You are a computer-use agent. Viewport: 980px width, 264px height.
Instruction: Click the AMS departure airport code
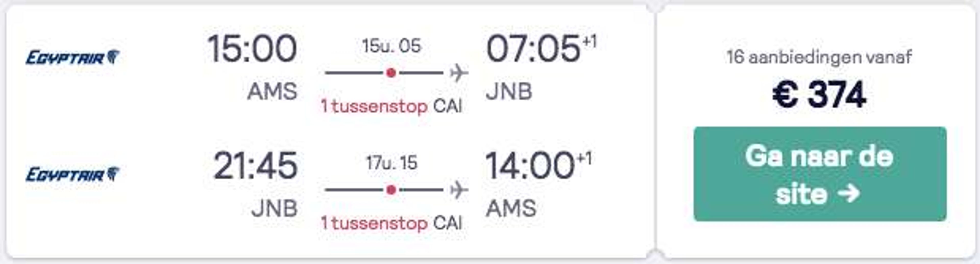(x=272, y=91)
